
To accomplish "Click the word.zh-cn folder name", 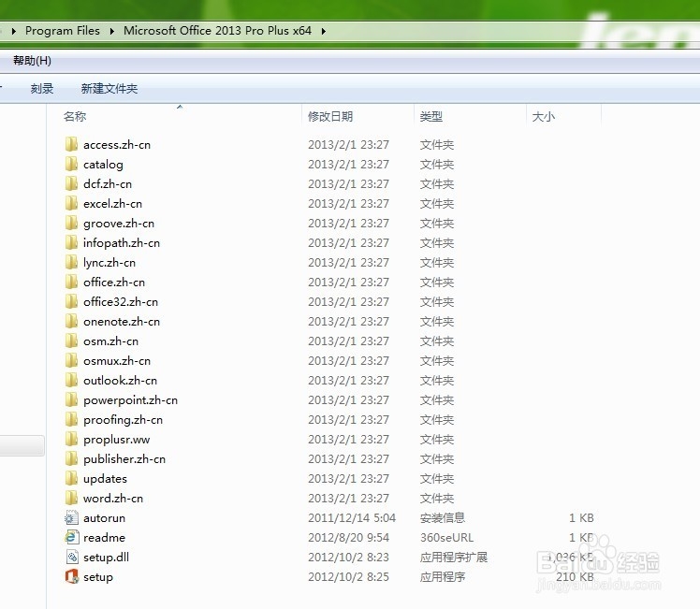I will tap(113, 498).
